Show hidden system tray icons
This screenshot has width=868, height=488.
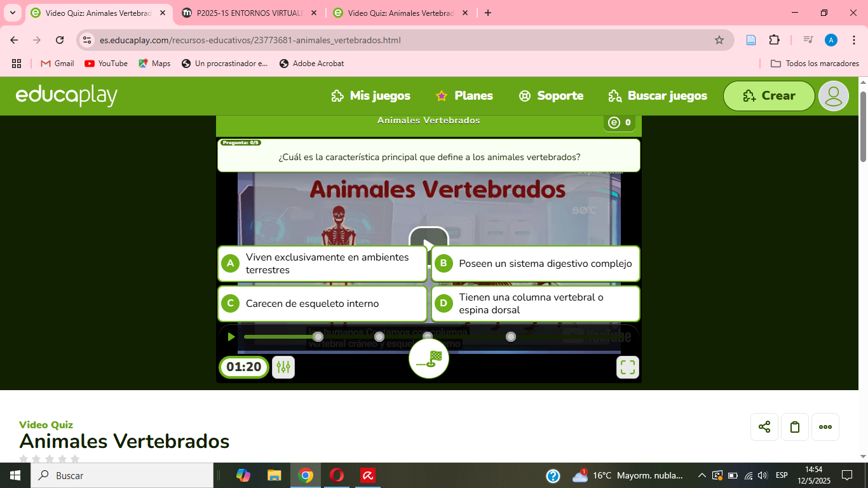click(x=702, y=475)
